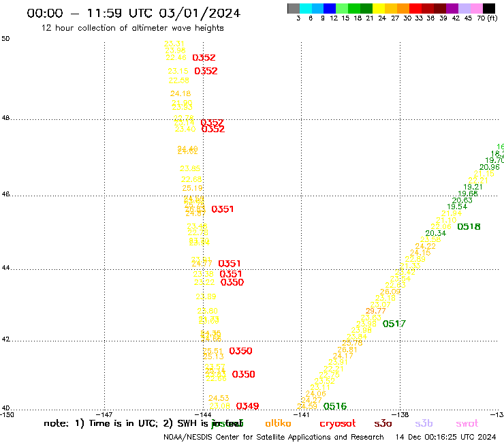Click the 23.89 wave height value
504x443 pixels.
point(206,296)
